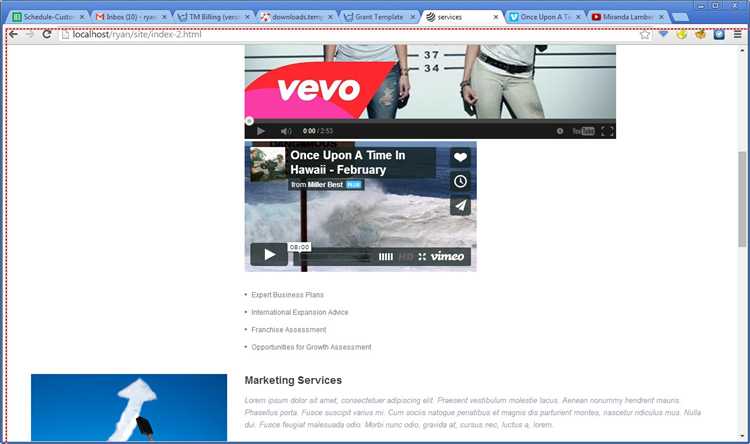Viewport: 750px width, 444px height.
Task: Click the yellow extension icon in toolbar
Action: click(682, 34)
